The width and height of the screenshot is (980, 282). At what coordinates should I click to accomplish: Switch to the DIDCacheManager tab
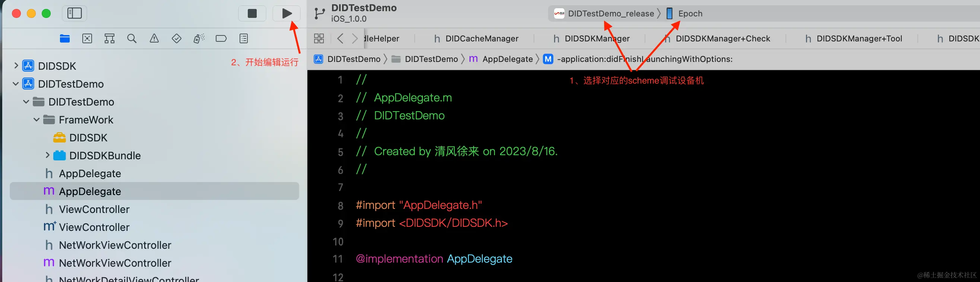click(x=476, y=38)
